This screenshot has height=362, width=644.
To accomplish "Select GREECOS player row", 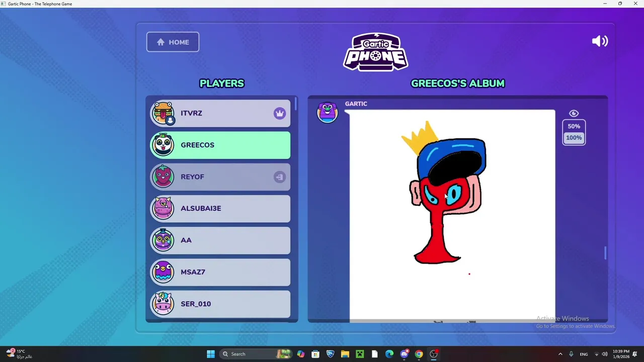I will (x=220, y=145).
